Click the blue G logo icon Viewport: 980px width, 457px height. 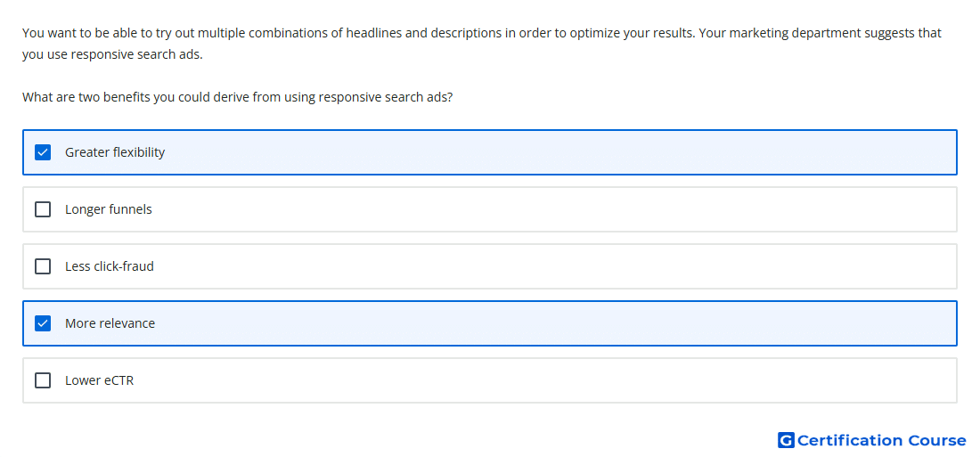786,441
